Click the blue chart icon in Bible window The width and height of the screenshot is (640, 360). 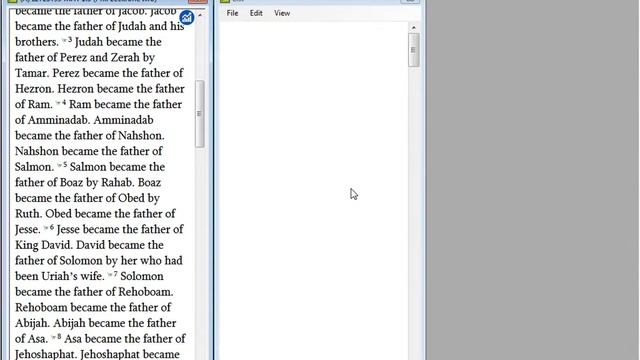click(187, 17)
